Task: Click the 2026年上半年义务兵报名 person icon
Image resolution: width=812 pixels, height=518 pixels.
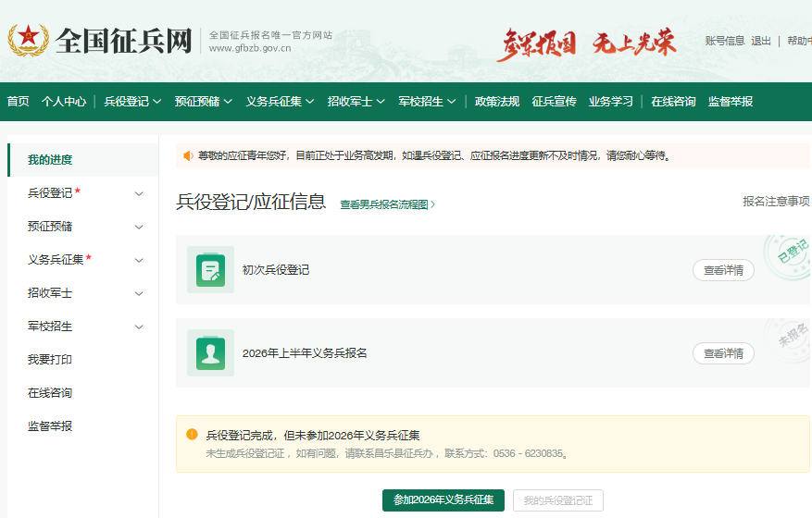Action: (210, 353)
